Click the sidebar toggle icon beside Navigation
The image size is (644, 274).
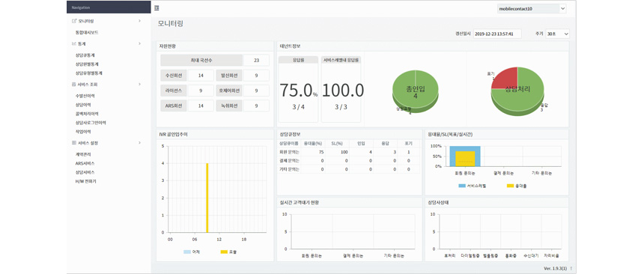pyautogui.click(x=157, y=7)
